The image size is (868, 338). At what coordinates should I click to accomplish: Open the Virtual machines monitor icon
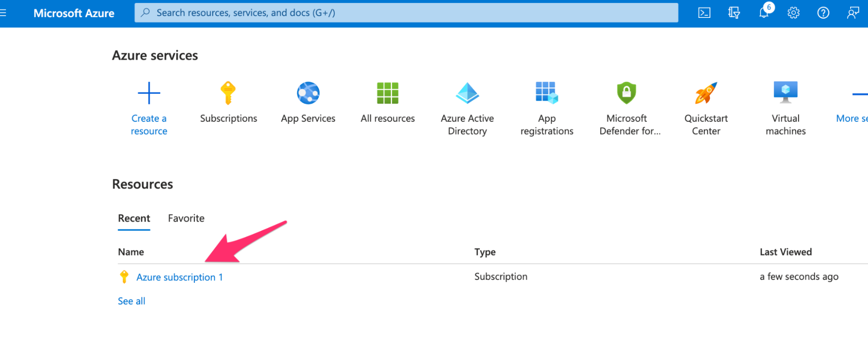click(785, 92)
